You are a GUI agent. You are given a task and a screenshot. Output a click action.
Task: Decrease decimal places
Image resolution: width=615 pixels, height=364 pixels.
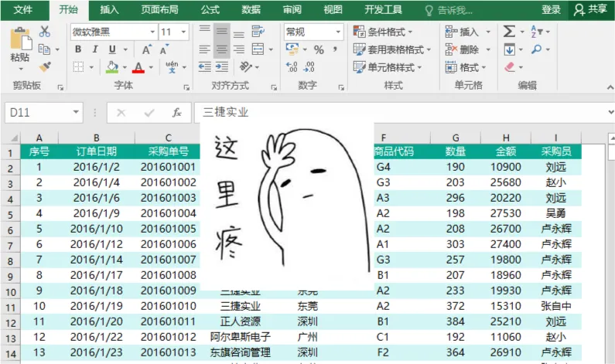point(309,67)
